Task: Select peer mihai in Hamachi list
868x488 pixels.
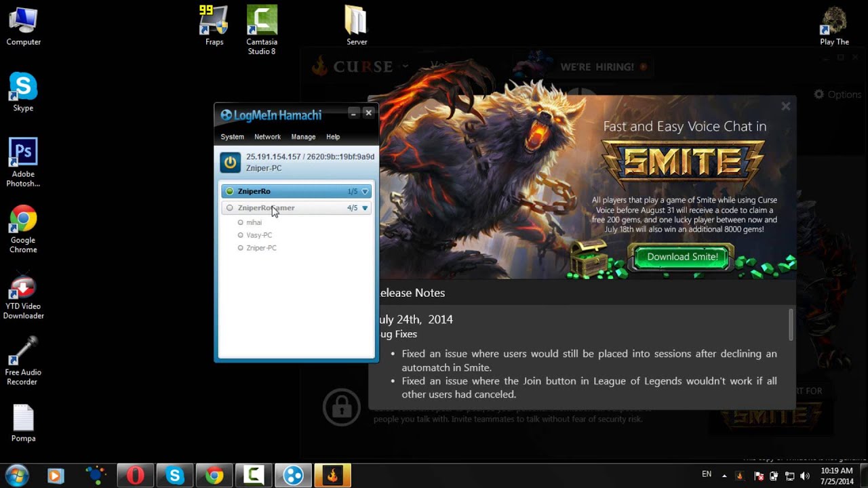Action: [x=254, y=222]
